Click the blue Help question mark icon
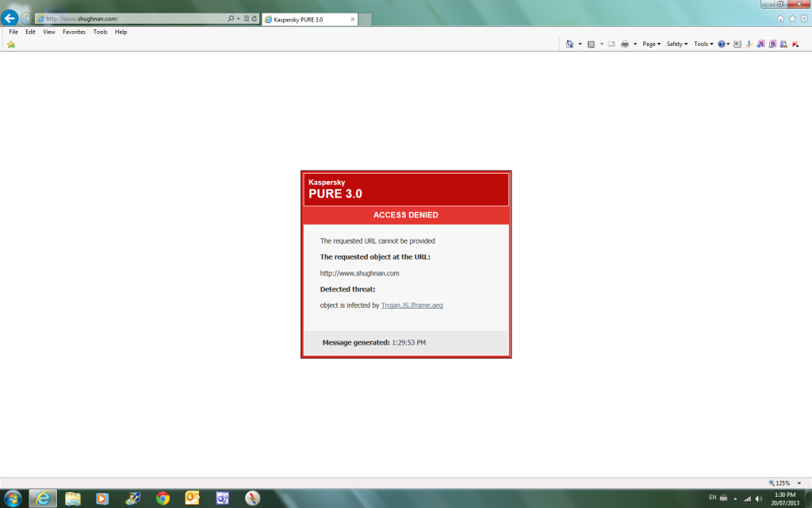Image resolution: width=812 pixels, height=508 pixels. pos(721,44)
